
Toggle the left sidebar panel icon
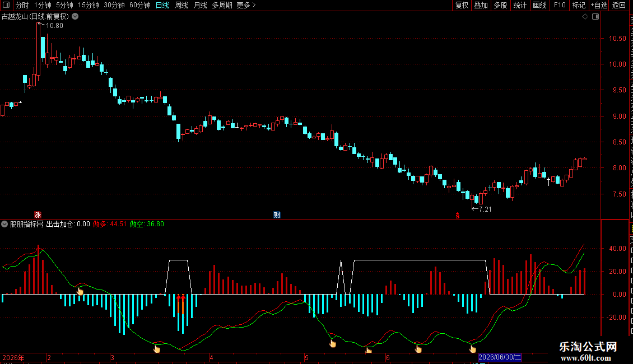tap(6, 5)
